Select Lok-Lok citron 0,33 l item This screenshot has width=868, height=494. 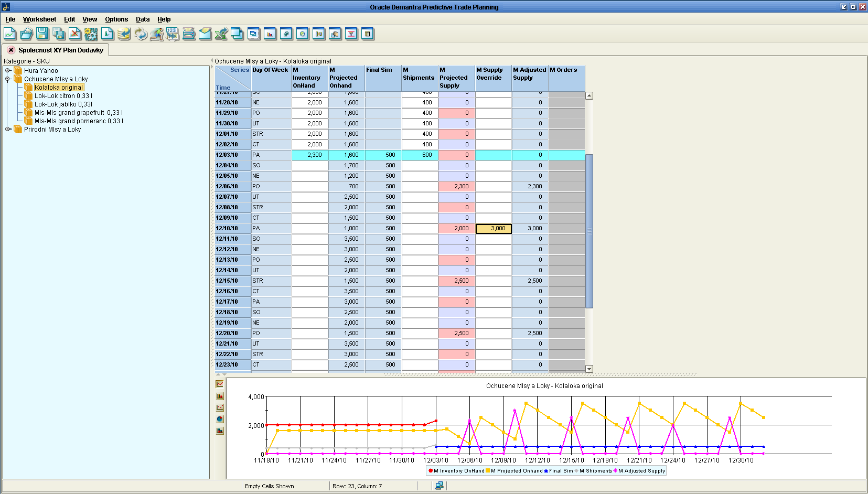(63, 96)
